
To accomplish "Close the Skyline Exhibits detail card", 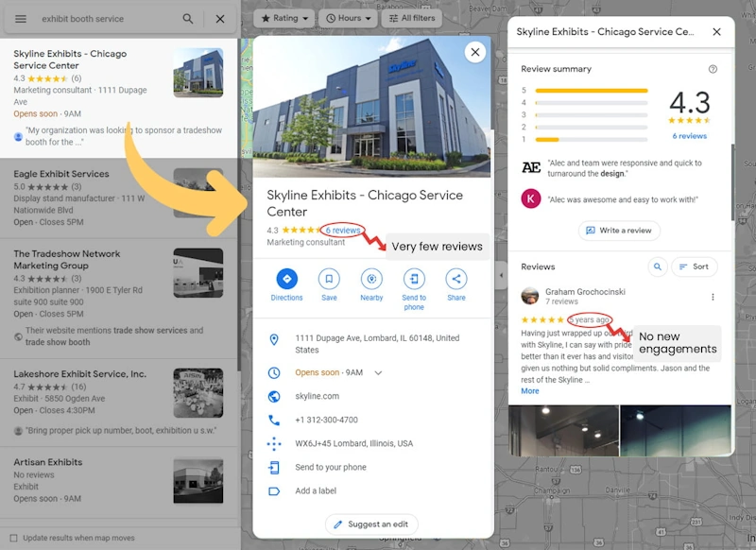I will 475,52.
